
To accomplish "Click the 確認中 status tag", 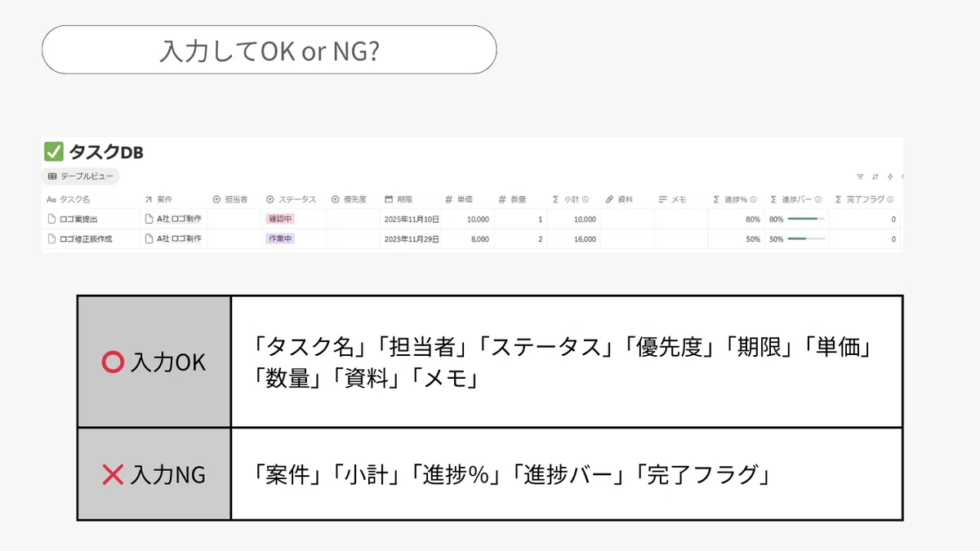I will (280, 220).
